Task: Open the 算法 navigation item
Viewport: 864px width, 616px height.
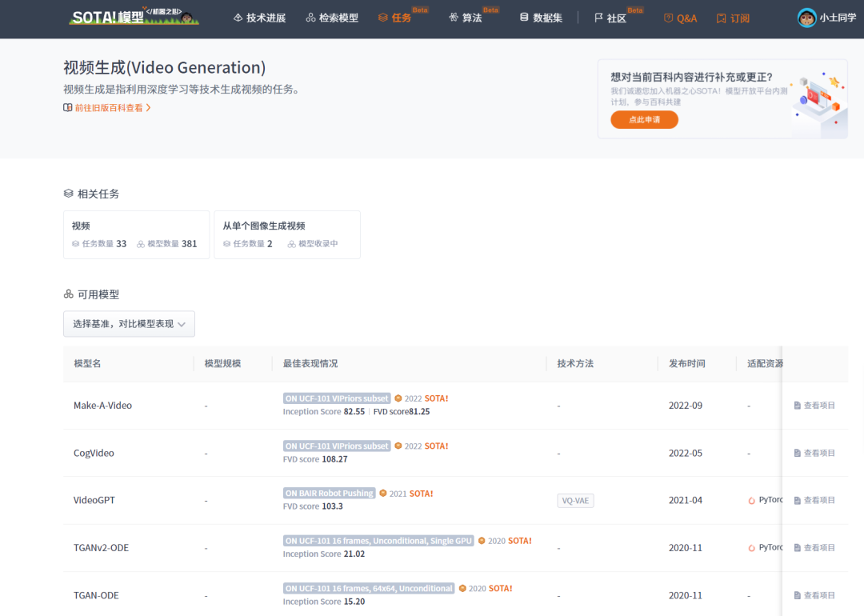Action: (466, 18)
